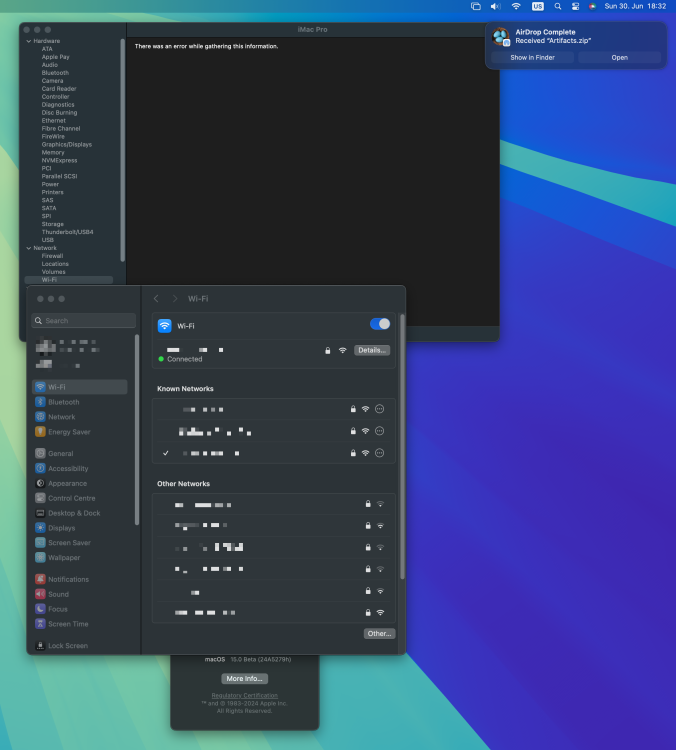Open Screen Time settings pane

point(79,623)
